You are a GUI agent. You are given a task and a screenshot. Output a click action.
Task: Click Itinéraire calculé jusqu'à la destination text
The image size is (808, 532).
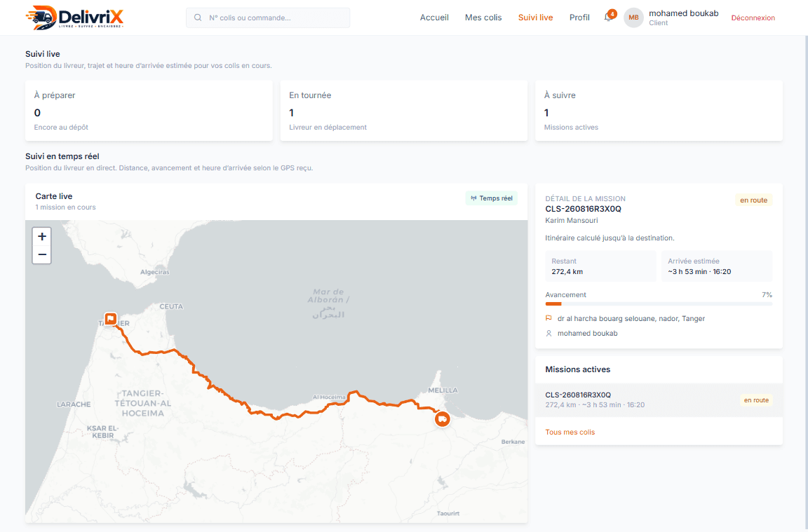point(610,238)
